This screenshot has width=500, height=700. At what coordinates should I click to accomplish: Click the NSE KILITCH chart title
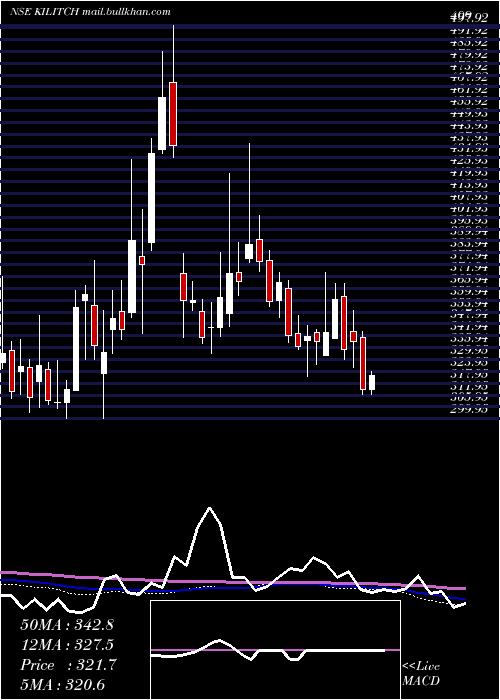(x=45, y=12)
